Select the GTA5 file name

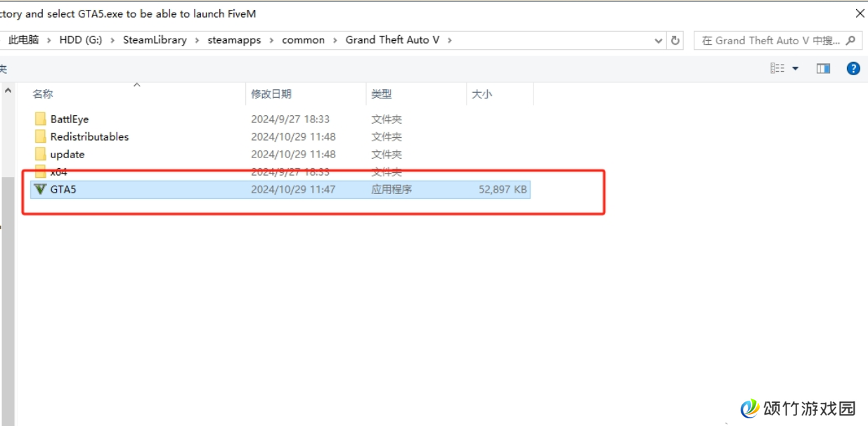[63, 189]
